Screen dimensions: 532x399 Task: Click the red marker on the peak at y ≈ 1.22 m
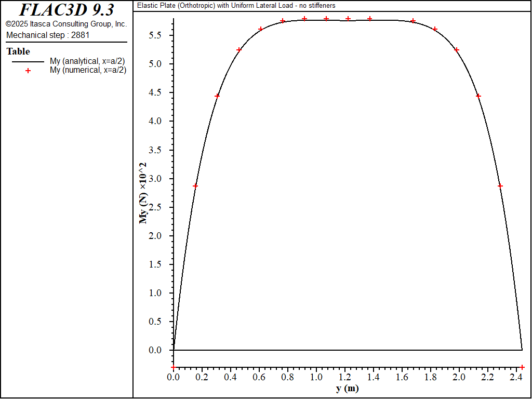348,19
